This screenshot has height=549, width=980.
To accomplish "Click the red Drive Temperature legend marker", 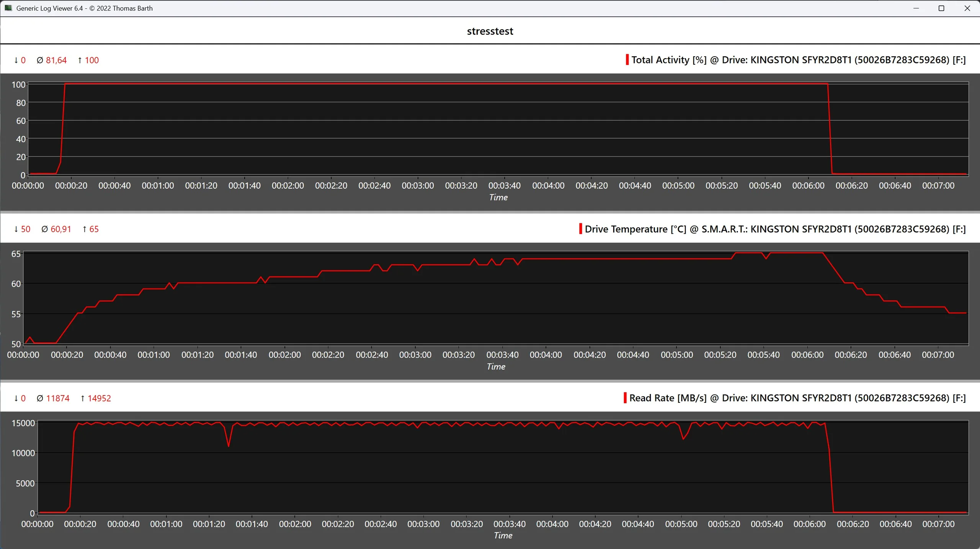I will [x=580, y=229].
